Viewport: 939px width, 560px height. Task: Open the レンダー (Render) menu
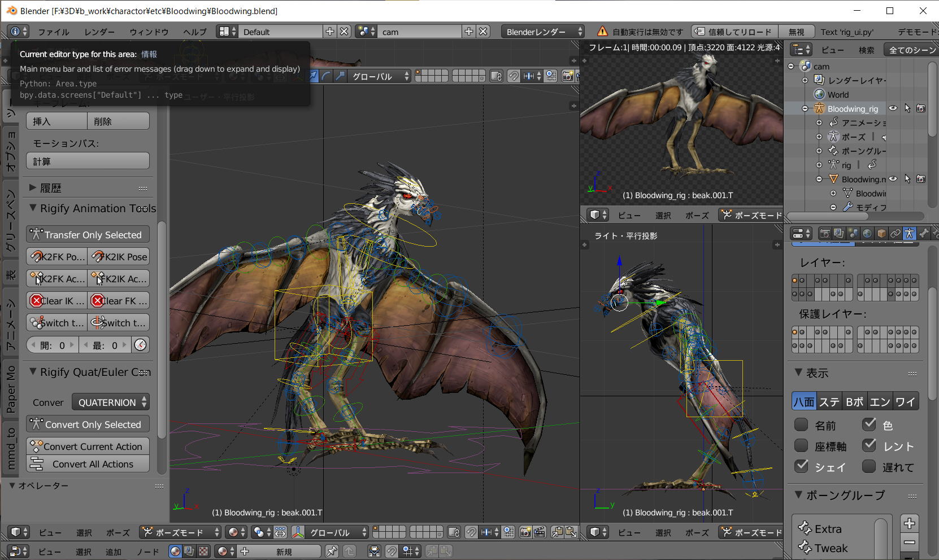pyautogui.click(x=99, y=32)
